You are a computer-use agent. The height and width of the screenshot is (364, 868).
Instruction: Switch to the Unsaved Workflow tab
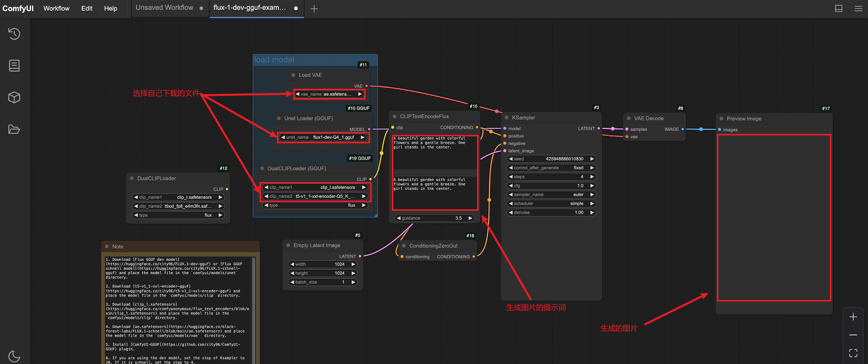tap(164, 8)
